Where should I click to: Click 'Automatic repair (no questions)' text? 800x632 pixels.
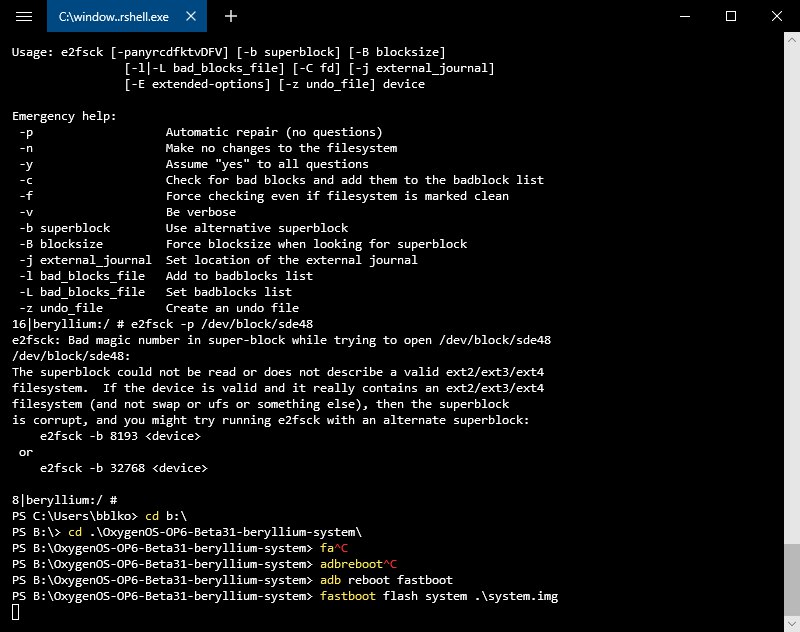(274, 132)
